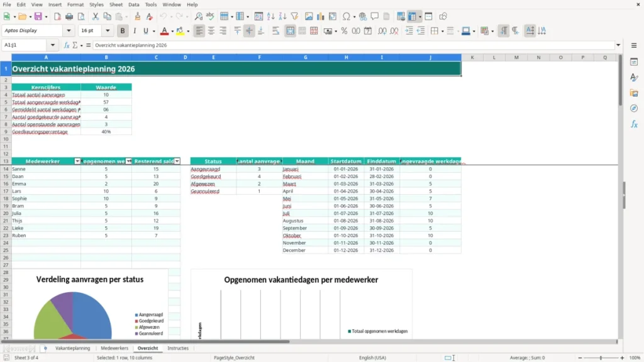Open the highlighting color dropdown arrow
The width and height of the screenshot is (644, 362).
188,31
